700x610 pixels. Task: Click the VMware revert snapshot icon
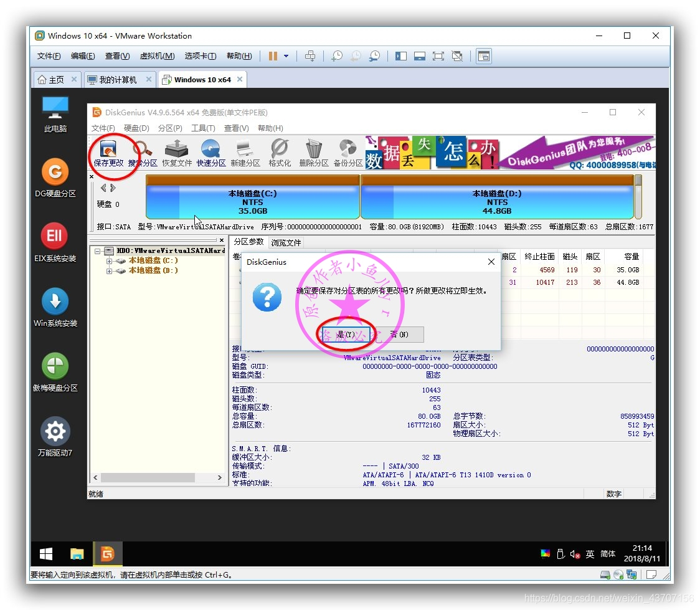tap(356, 56)
